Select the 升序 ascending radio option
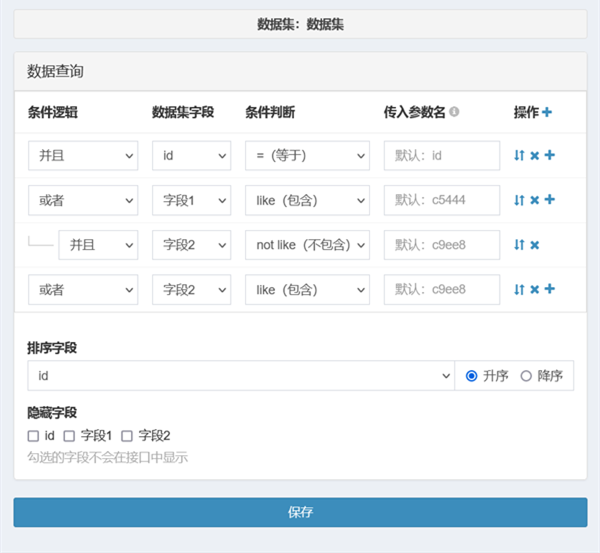 (x=472, y=376)
